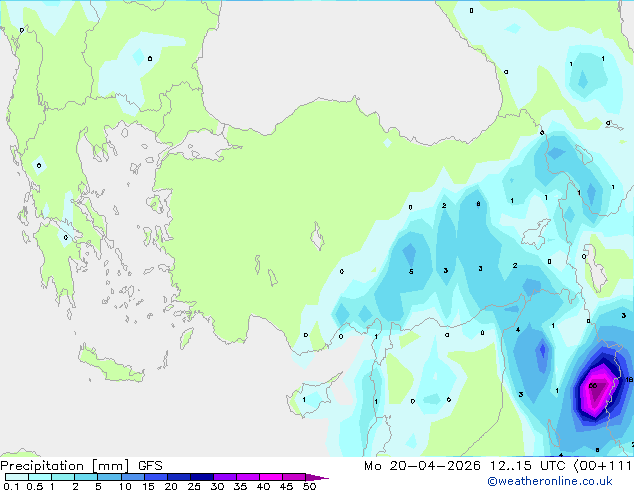
Task: Click the 1–2 mm legend color box
Action: [x=63, y=477]
